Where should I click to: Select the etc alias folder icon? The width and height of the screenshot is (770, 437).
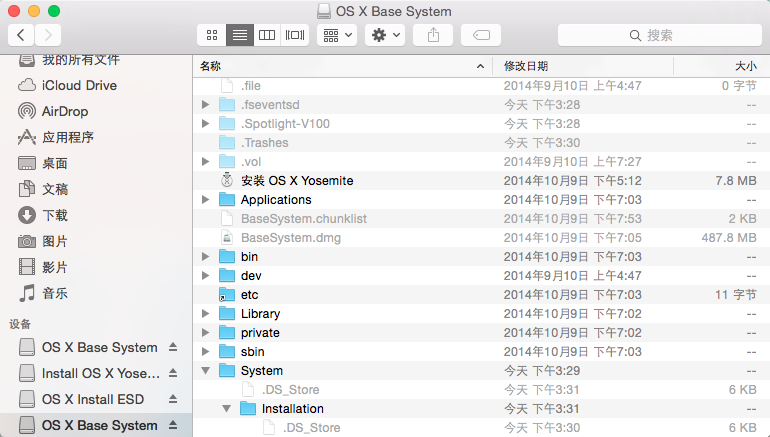point(227,295)
